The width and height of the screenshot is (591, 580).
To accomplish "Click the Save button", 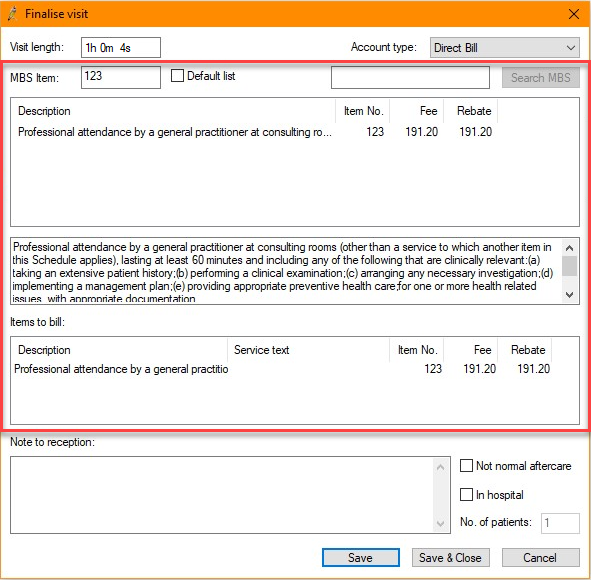I will click(x=361, y=557).
